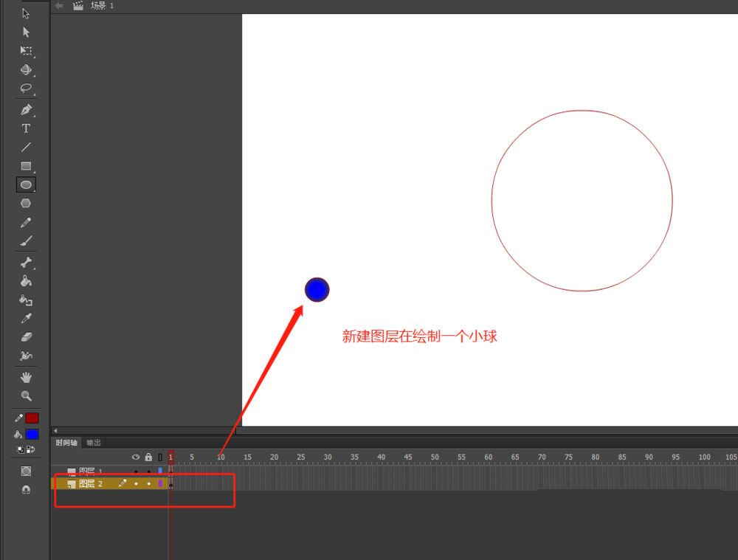
Task: Select the Eraser tool
Action: tap(26, 337)
